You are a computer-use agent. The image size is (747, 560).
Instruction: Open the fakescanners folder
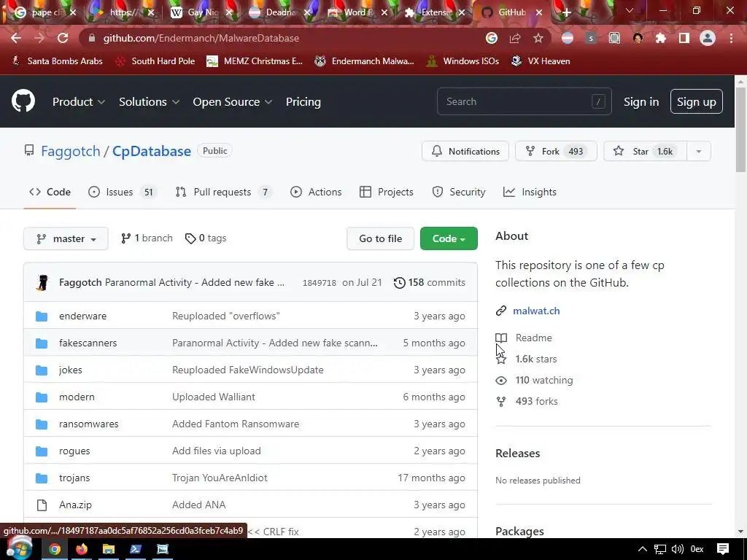[x=88, y=343]
